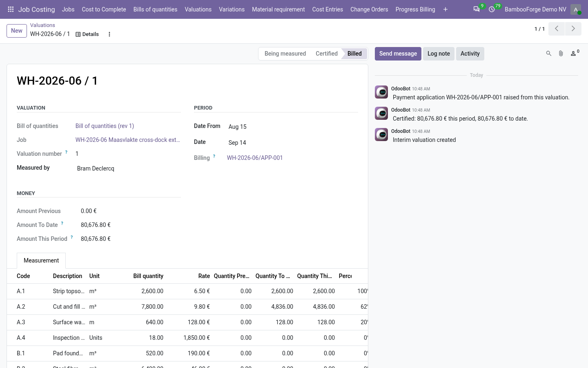Go to the next record arrow

(x=573, y=29)
